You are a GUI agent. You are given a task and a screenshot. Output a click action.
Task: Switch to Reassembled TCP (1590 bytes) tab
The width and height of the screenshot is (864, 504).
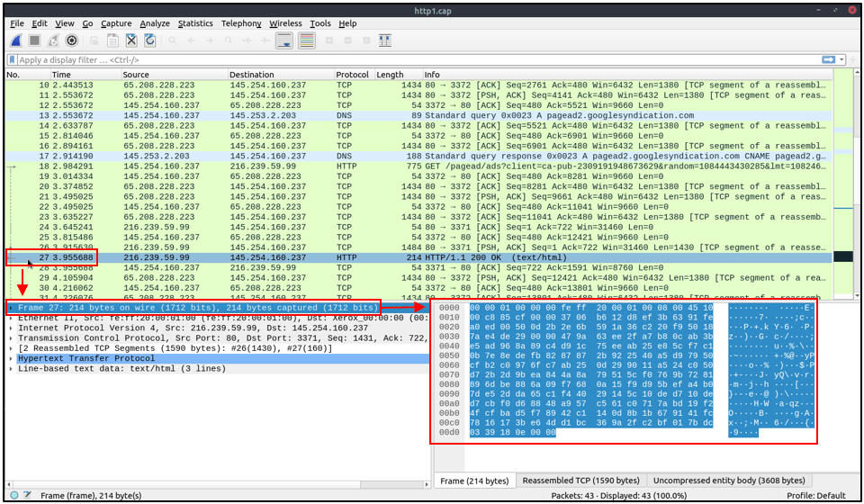pyautogui.click(x=580, y=481)
